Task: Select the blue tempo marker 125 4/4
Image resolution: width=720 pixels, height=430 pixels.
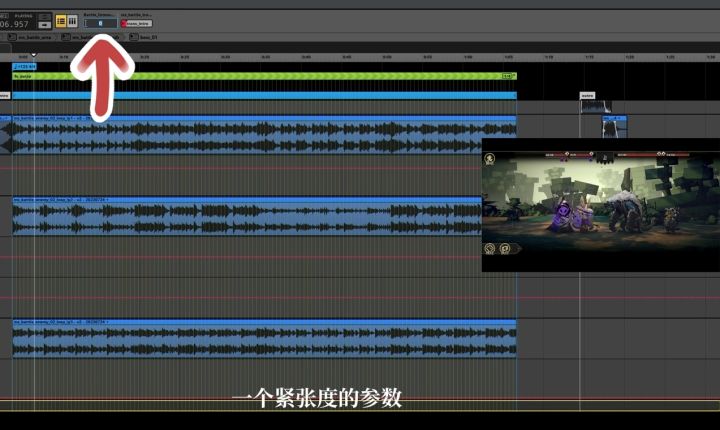Action: [24, 67]
